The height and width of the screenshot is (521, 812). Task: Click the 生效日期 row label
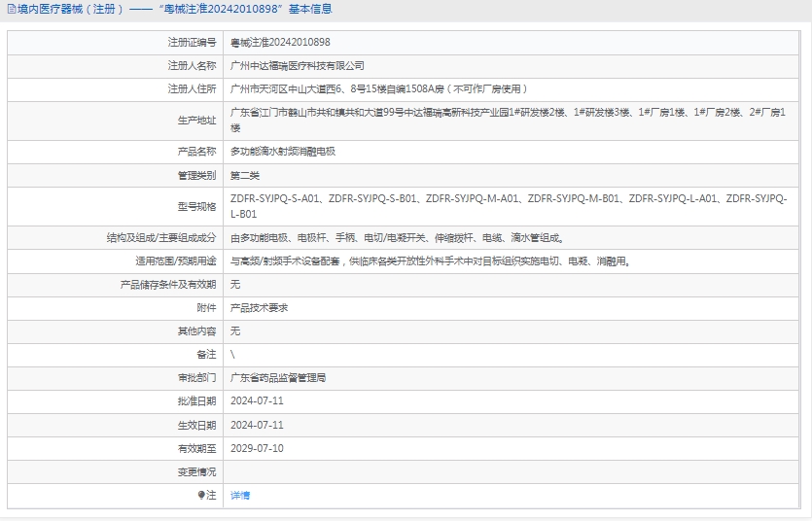tap(196, 426)
